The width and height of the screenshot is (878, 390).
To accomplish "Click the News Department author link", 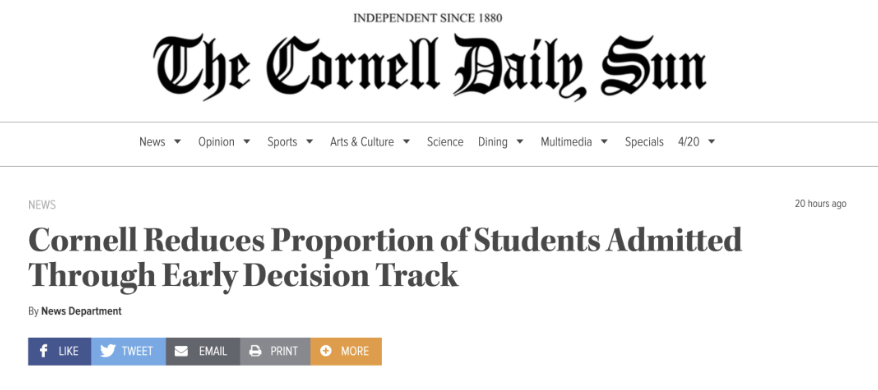I will point(81,311).
